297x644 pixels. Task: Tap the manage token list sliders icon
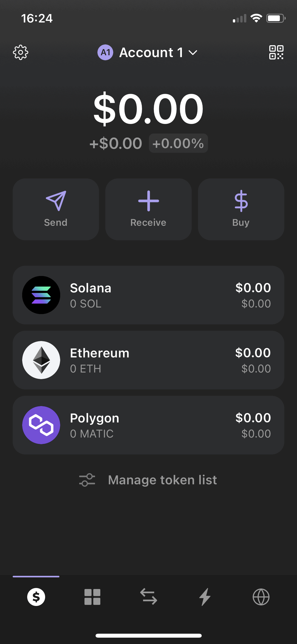[87, 480]
